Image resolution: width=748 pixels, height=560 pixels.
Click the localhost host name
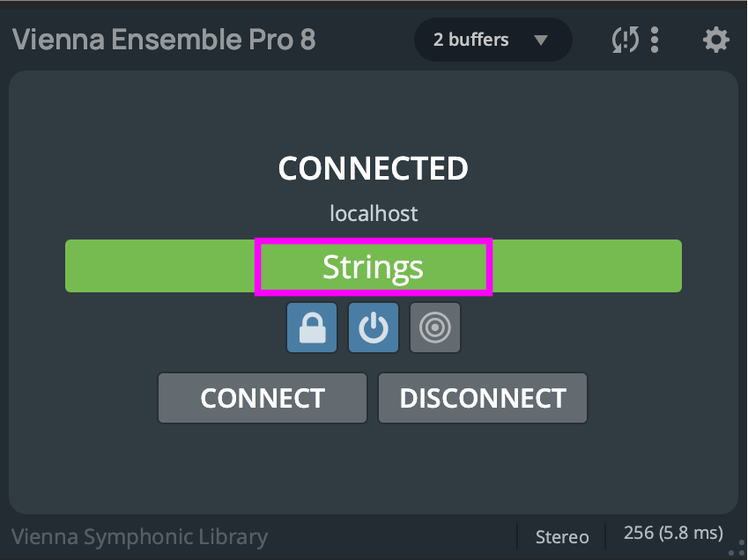click(374, 213)
